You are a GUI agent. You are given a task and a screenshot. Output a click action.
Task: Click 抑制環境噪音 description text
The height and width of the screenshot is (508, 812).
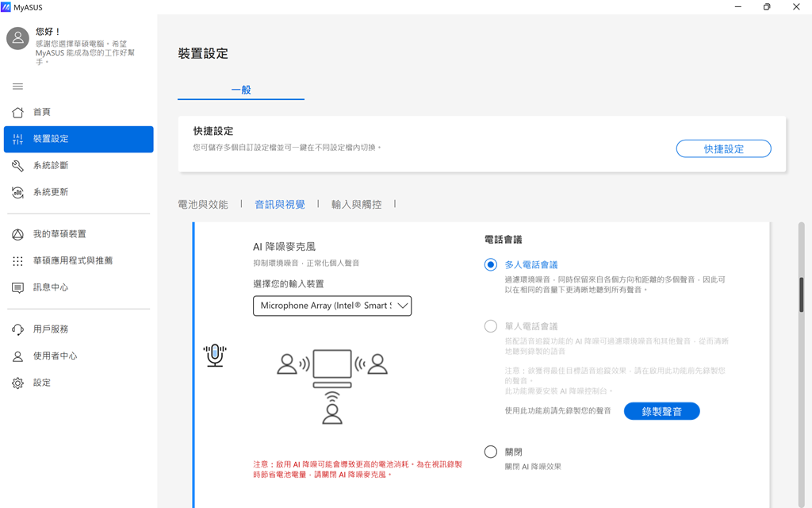tap(306, 264)
